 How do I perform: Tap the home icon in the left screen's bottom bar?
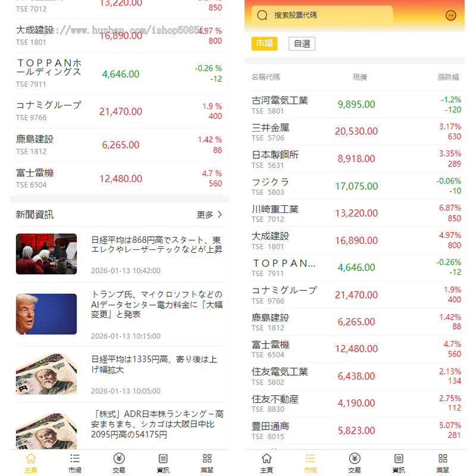point(31,458)
